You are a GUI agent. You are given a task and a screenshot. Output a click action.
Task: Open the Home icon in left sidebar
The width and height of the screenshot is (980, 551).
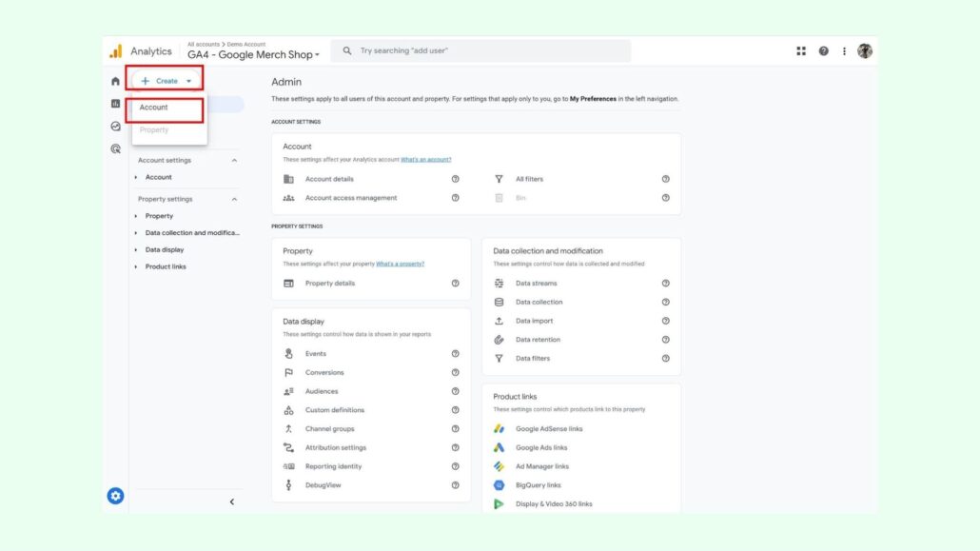[116, 81]
